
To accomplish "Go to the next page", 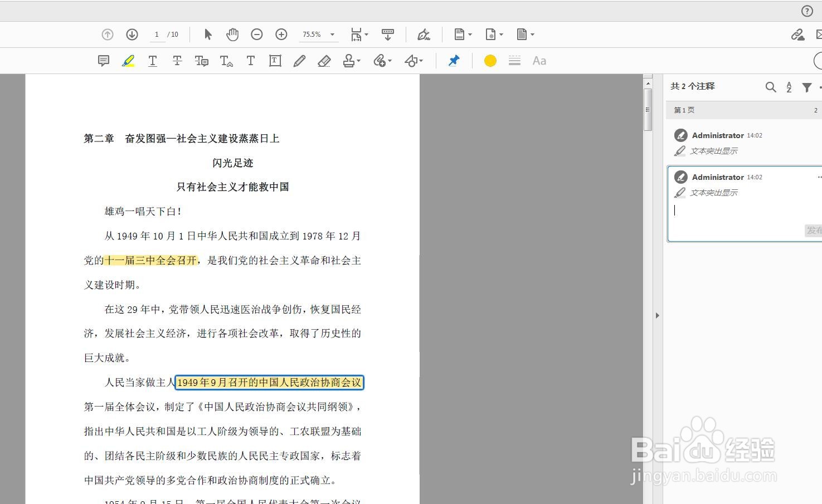I will pyautogui.click(x=132, y=35).
